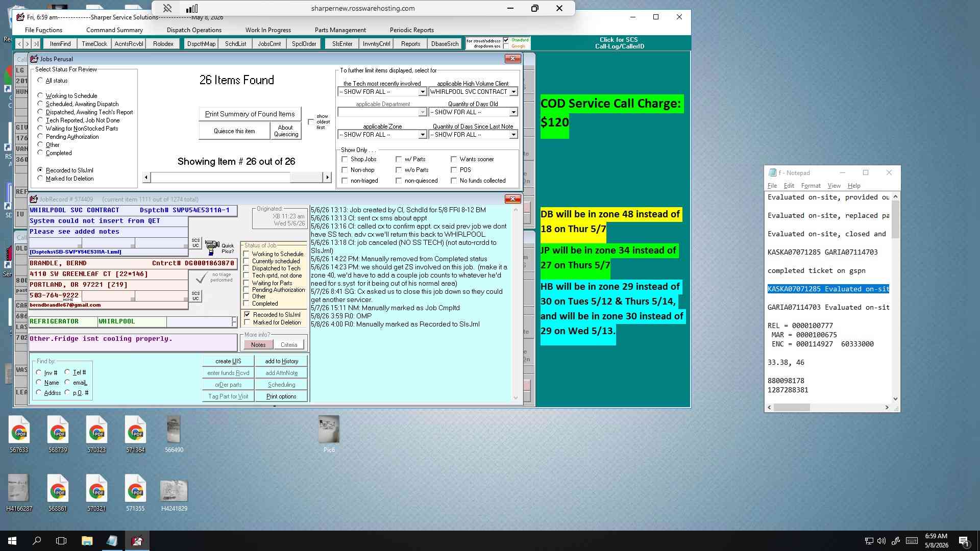Enable the Shop Jobs checkbox
980x551 pixels.
(345, 159)
